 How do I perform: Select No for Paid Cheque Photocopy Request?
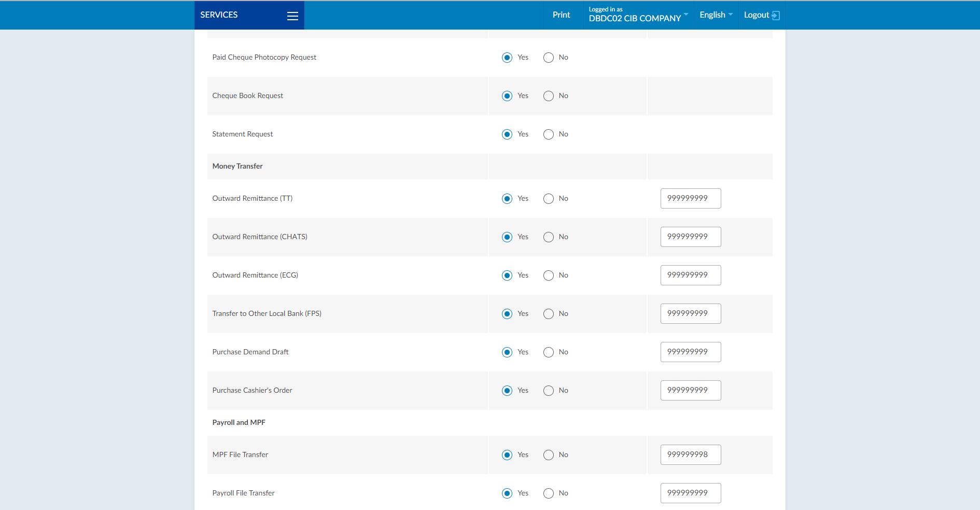click(x=549, y=58)
